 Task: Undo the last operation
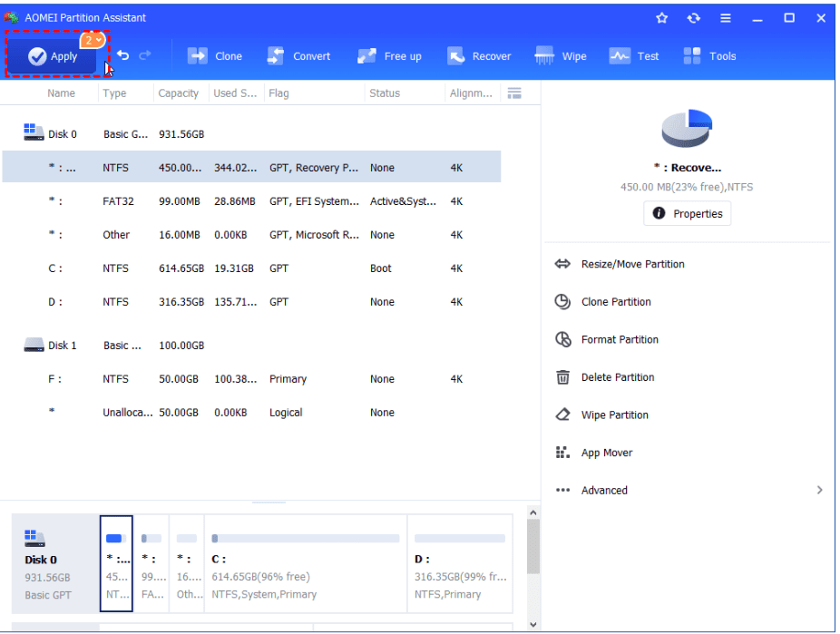(123, 55)
